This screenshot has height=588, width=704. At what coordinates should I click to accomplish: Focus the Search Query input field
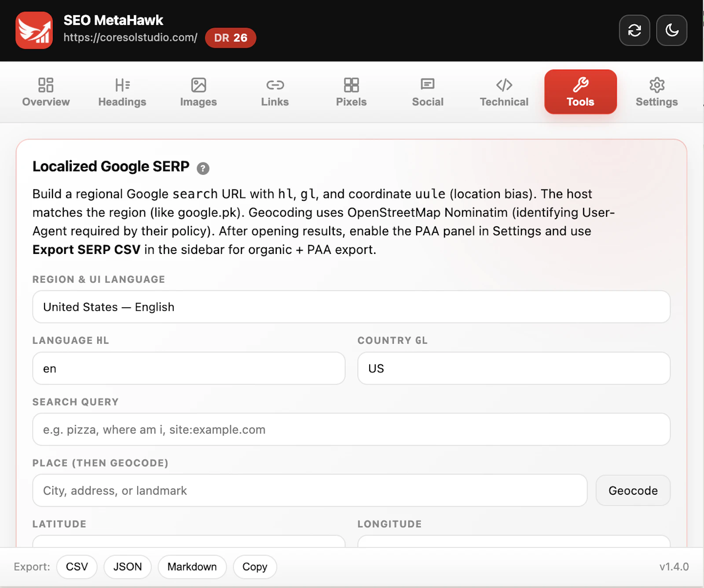click(351, 430)
